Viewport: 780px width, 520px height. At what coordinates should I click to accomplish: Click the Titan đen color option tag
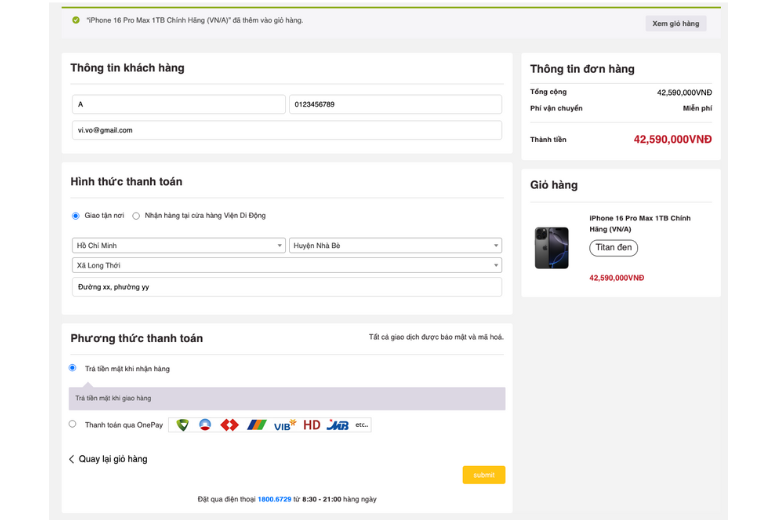pyautogui.click(x=613, y=247)
